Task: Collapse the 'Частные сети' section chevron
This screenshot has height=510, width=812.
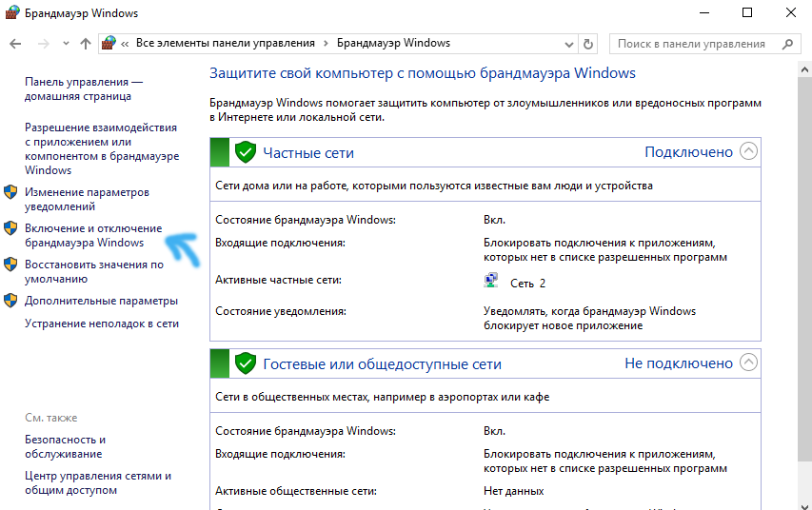Action: 748,151
